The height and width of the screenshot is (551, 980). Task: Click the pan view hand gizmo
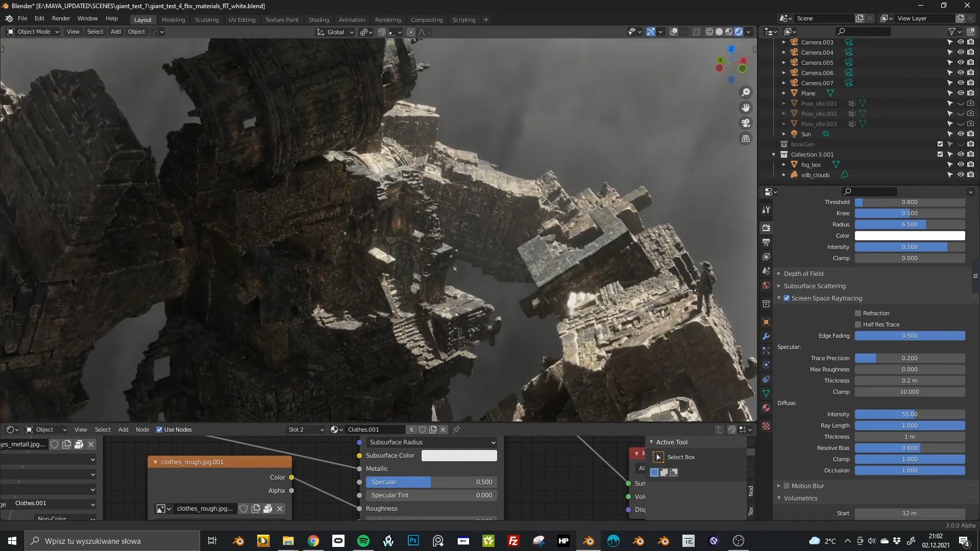click(746, 108)
